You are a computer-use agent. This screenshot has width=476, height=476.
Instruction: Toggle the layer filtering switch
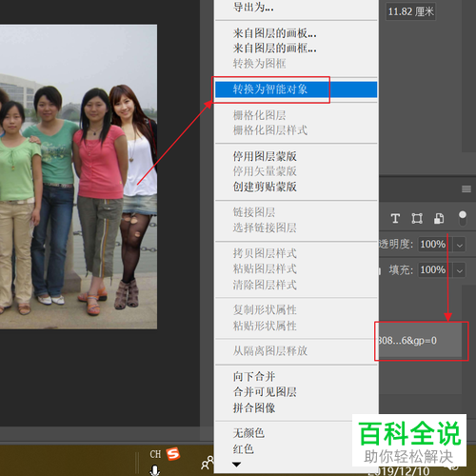pos(463,218)
